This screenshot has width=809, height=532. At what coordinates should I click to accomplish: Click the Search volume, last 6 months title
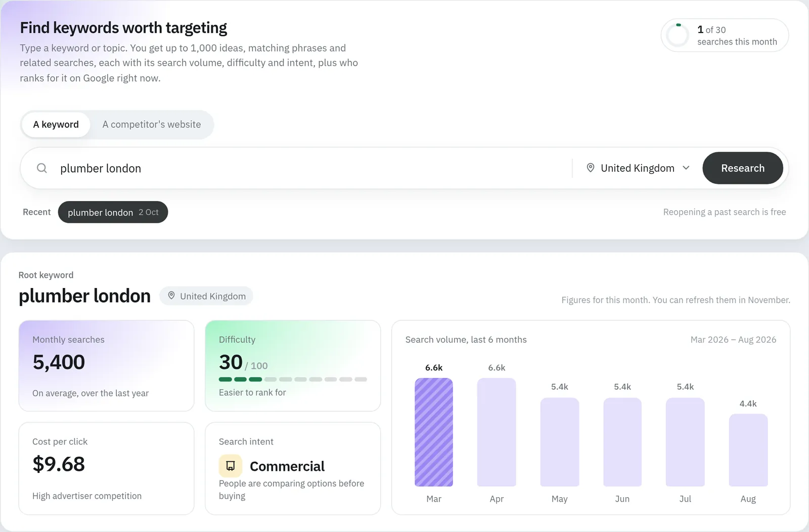(x=466, y=340)
